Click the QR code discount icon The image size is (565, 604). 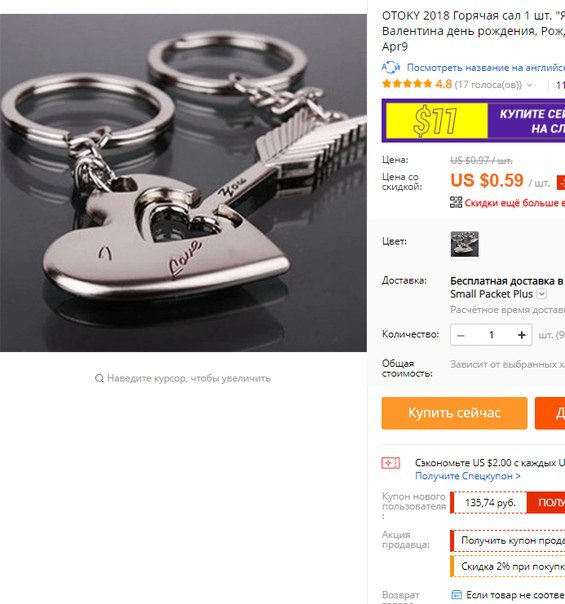[456, 202]
